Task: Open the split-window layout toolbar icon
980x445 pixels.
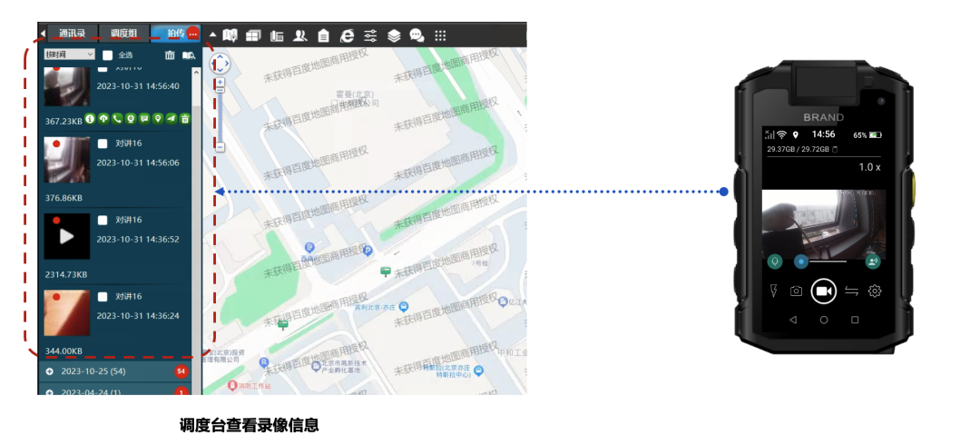Action: [x=253, y=35]
